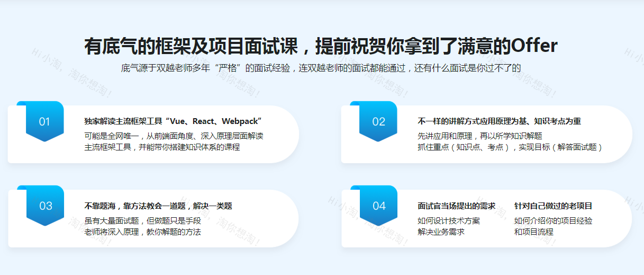Click the blue 03 badge icon
Screen dimensions: 644x275
point(44,206)
